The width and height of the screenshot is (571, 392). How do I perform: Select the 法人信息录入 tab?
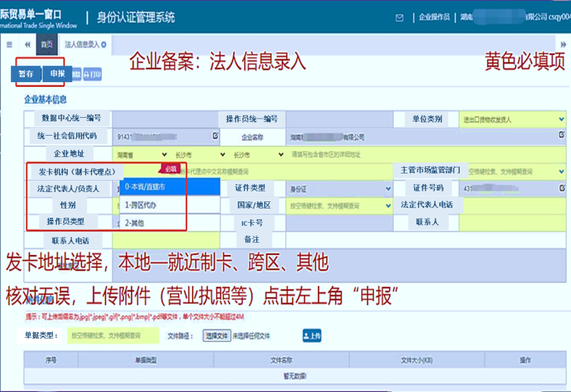81,44
